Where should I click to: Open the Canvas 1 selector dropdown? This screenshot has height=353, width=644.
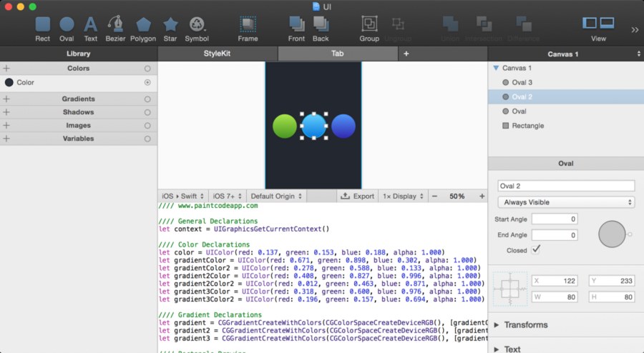tap(566, 54)
